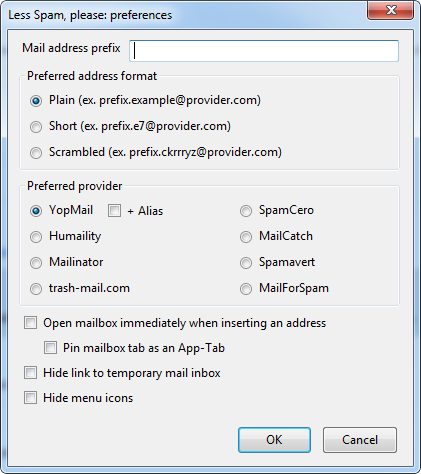Confirm preferences with the OK button
Screen dimensions: 421x474
point(274,440)
